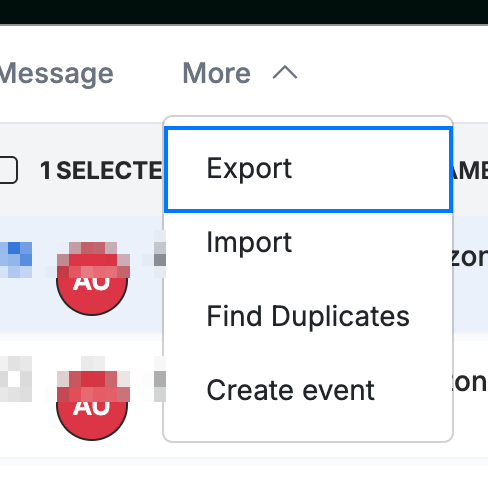Open the contact name link in the second row
Image resolution: width=488 pixels, height=480 pixels.
tap(470, 382)
